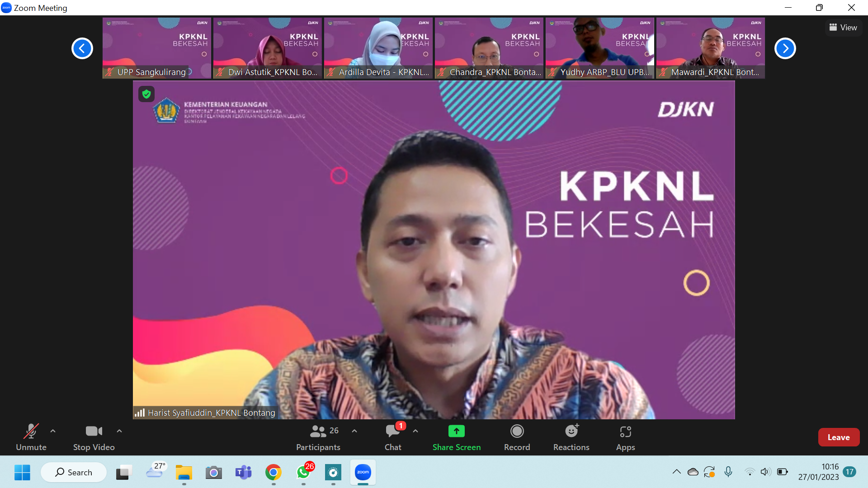Screen dimensions: 868x488
Task: Open File Explorer from taskbar
Action: point(184,472)
